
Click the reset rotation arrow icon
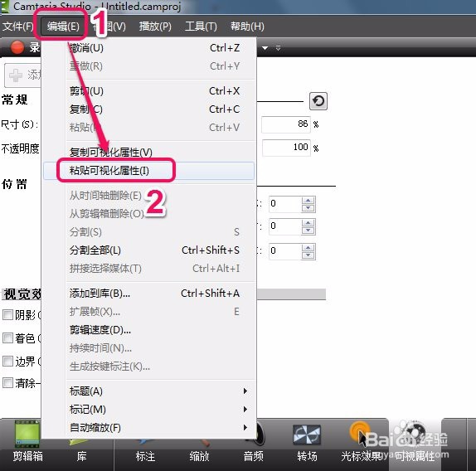[318, 101]
